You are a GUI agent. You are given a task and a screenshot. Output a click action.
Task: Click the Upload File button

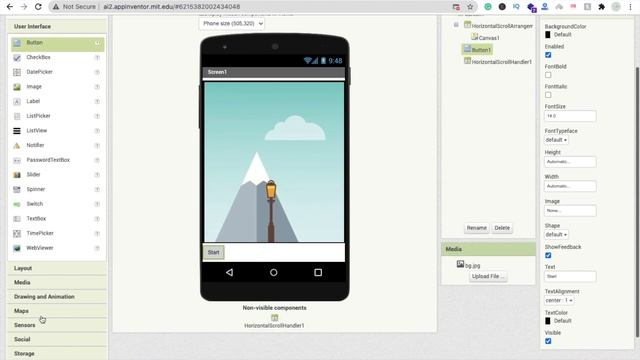(488, 276)
